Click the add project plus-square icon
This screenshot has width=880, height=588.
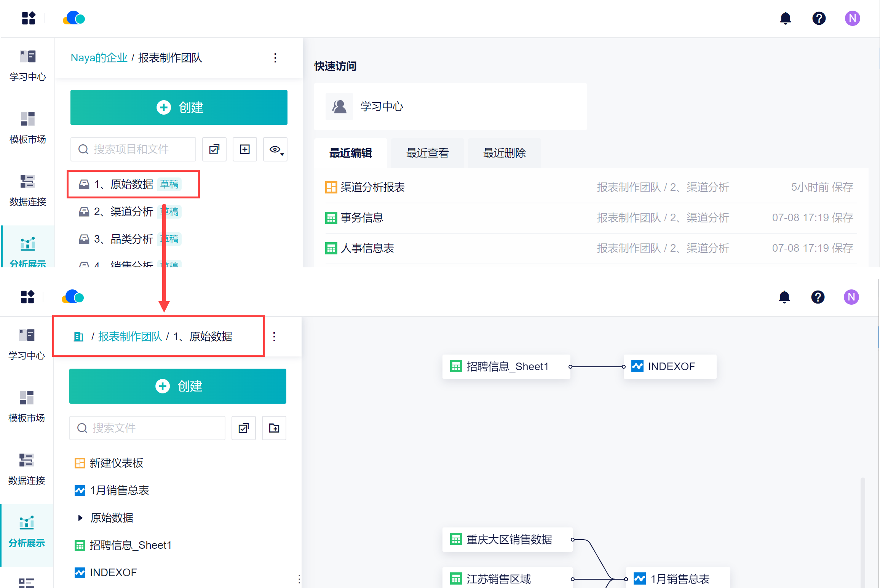(x=245, y=149)
